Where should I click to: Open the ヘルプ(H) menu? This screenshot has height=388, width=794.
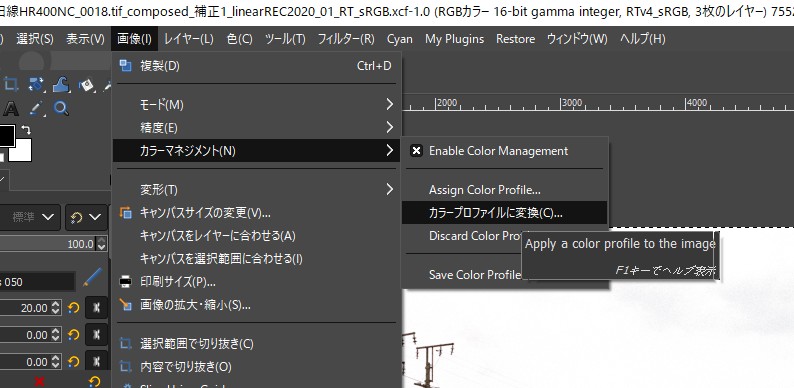click(x=643, y=39)
